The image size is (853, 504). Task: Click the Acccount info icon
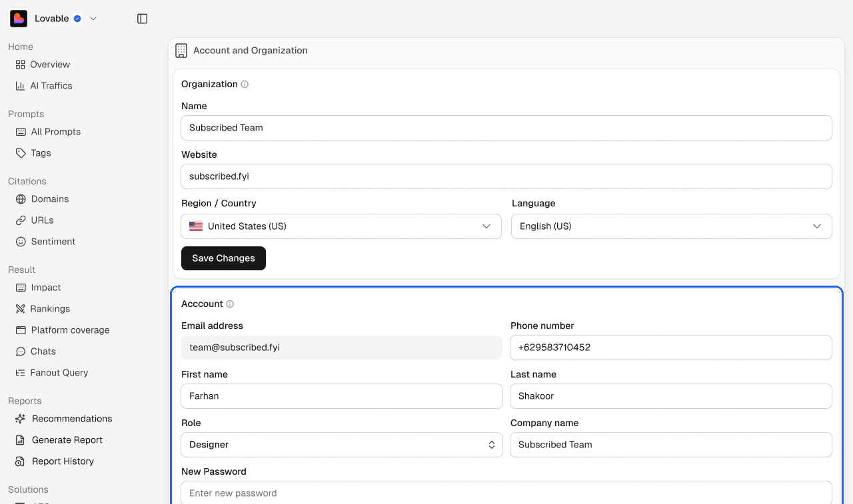coord(230,304)
